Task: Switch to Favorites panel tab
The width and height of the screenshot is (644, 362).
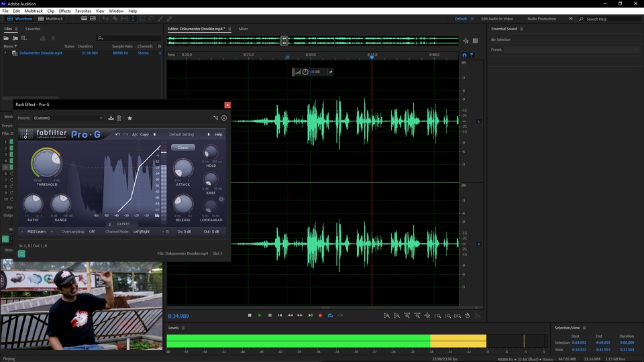Action: [33, 29]
